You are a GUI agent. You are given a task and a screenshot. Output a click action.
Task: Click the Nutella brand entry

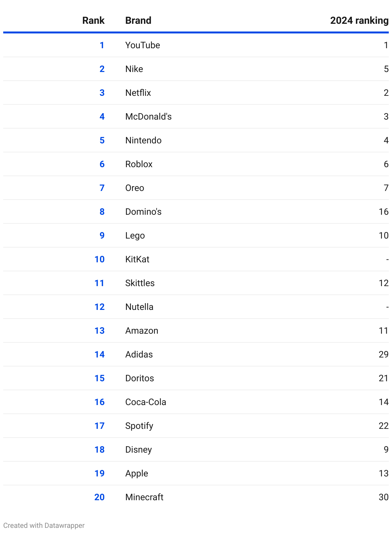pyautogui.click(x=139, y=307)
